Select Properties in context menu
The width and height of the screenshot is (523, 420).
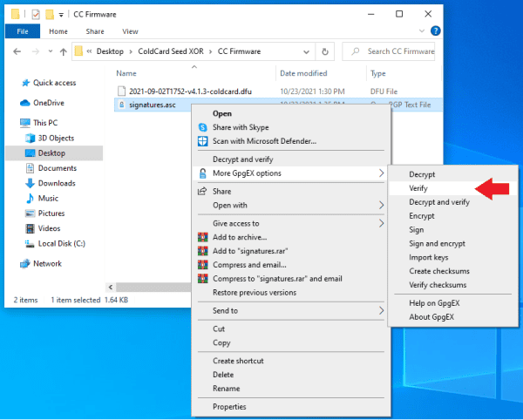(x=230, y=406)
